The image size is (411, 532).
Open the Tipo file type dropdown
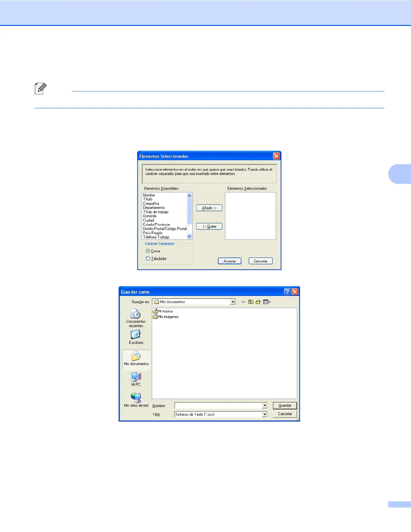(265, 414)
